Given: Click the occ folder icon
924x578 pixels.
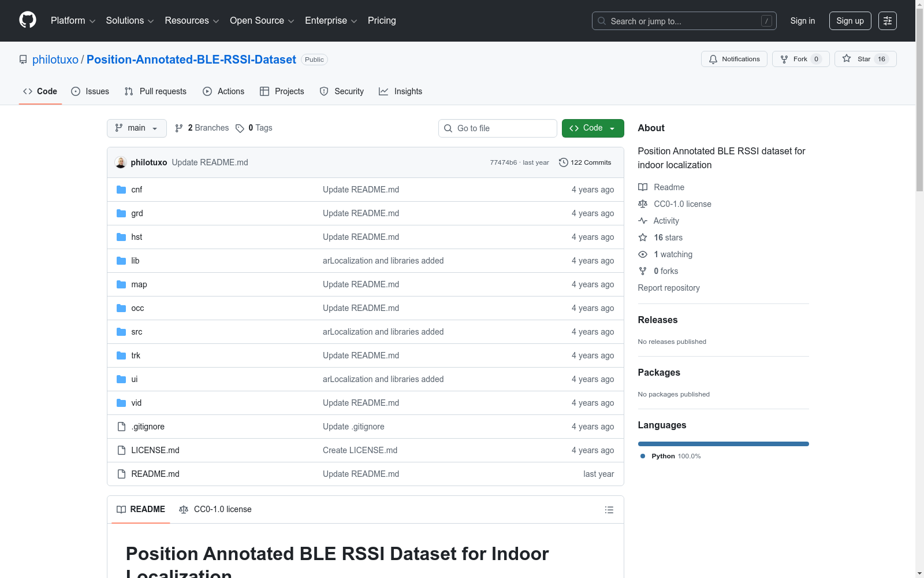Looking at the screenshot, I should pyautogui.click(x=121, y=308).
